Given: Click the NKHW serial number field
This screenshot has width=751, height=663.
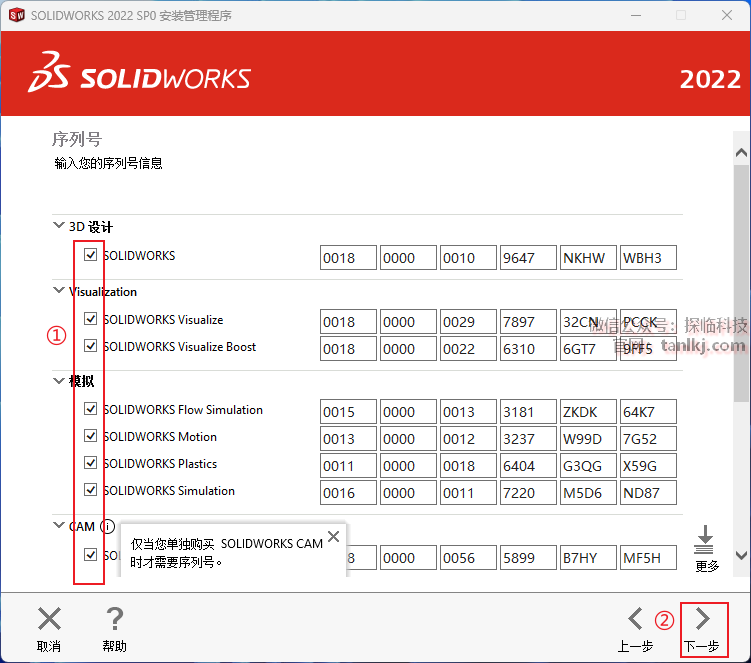Looking at the screenshot, I should click(588, 258).
